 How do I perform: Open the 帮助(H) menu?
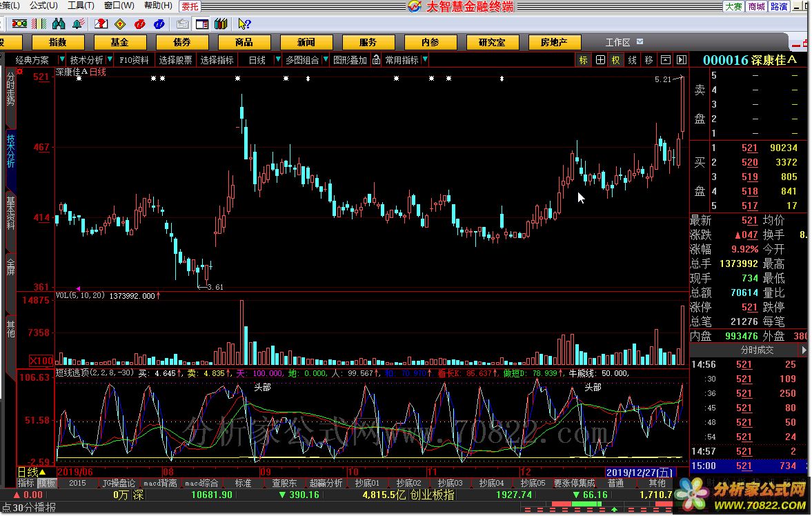pyautogui.click(x=158, y=6)
